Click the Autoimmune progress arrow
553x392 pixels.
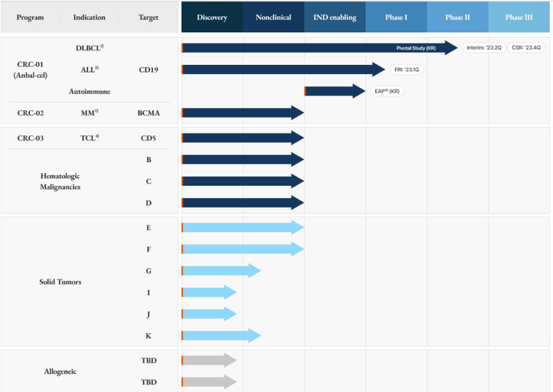pos(334,91)
